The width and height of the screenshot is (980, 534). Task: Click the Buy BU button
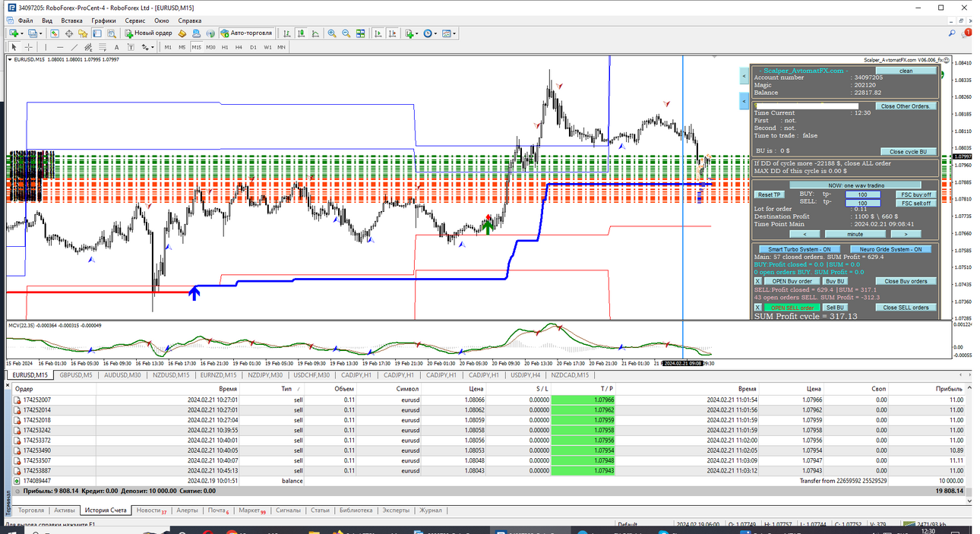[836, 281]
